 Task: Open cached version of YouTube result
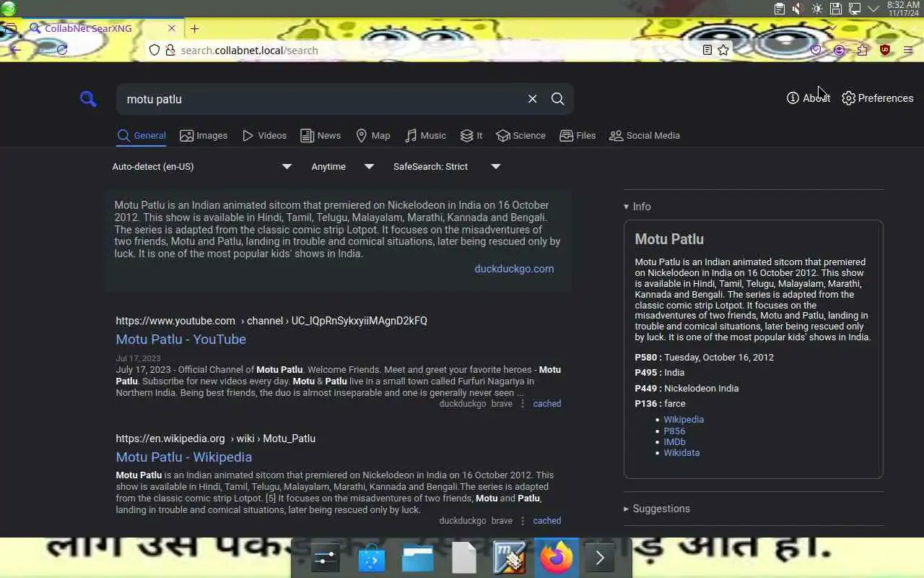(547, 404)
